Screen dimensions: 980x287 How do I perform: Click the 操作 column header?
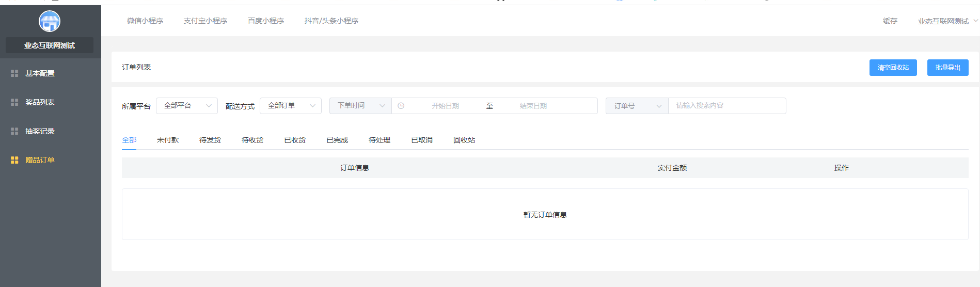842,168
